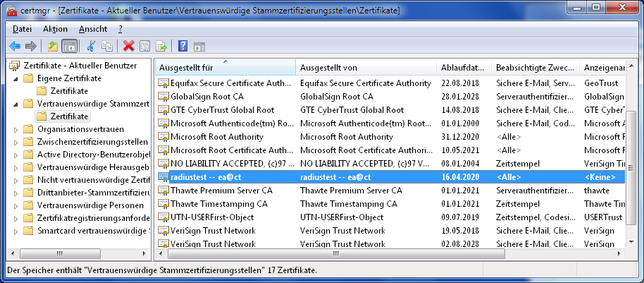Expand Active Directory-Benutzerobjekt node
This screenshot has height=283, width=644.
point(16,155)
